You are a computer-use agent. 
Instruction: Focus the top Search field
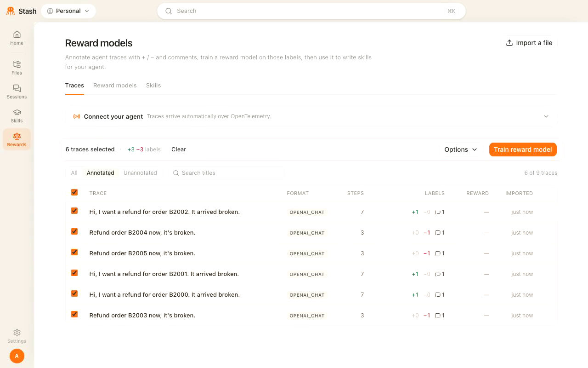[x=311, y=11]
